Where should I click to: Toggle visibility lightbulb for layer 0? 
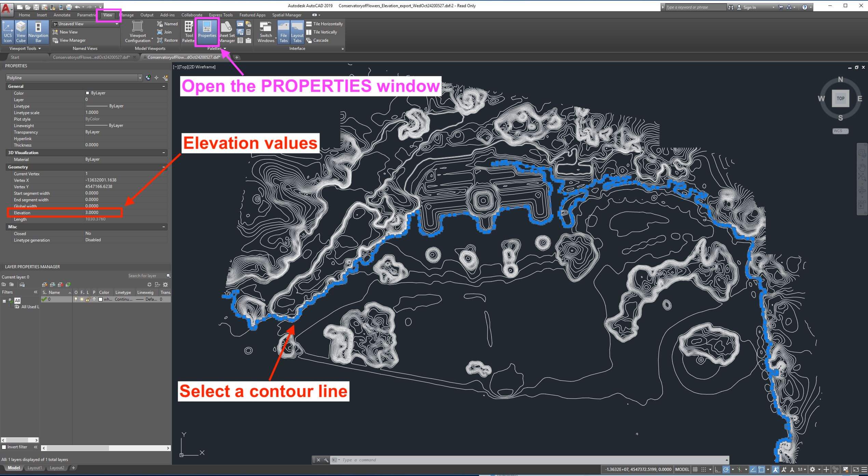tap(76, 299)
